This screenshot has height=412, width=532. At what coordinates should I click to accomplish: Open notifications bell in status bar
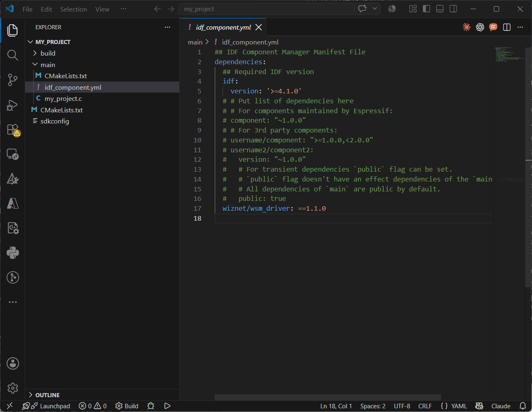point(523,406)
